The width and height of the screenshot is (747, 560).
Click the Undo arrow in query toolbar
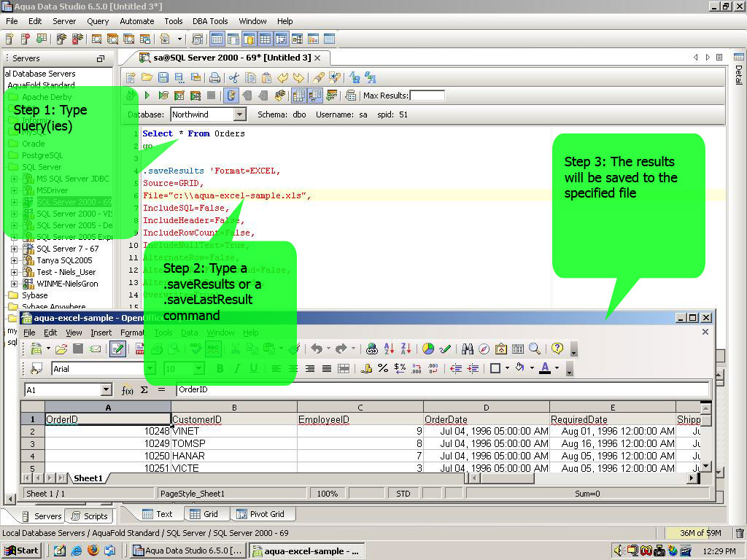click(283, 77)
